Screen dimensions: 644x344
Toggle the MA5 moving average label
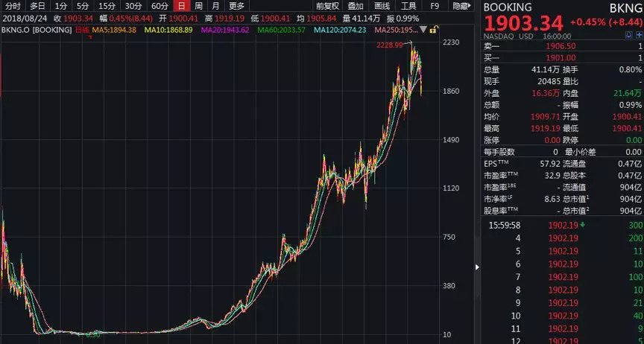113,30
